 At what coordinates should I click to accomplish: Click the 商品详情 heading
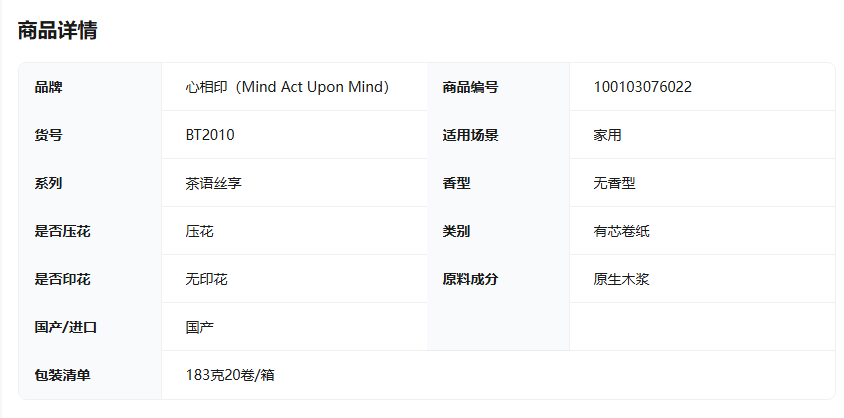pyautogui.click(x=58, y=30)
